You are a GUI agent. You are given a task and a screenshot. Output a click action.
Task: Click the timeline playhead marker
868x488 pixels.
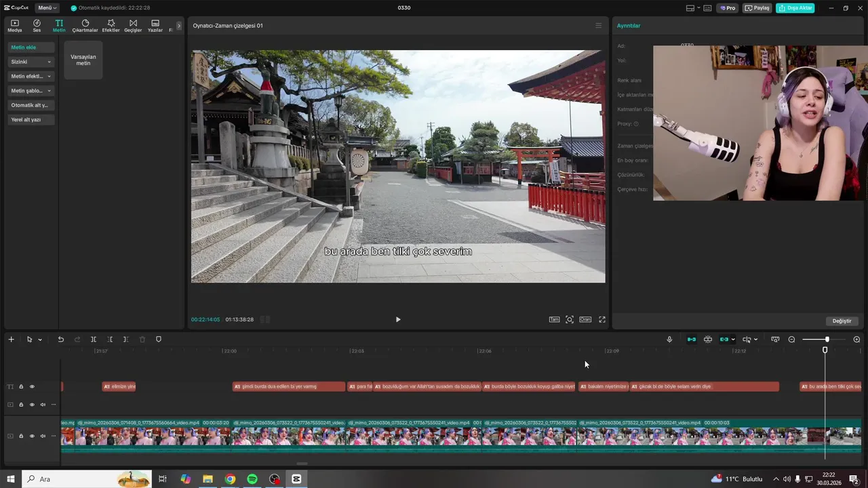pos(825,350)
